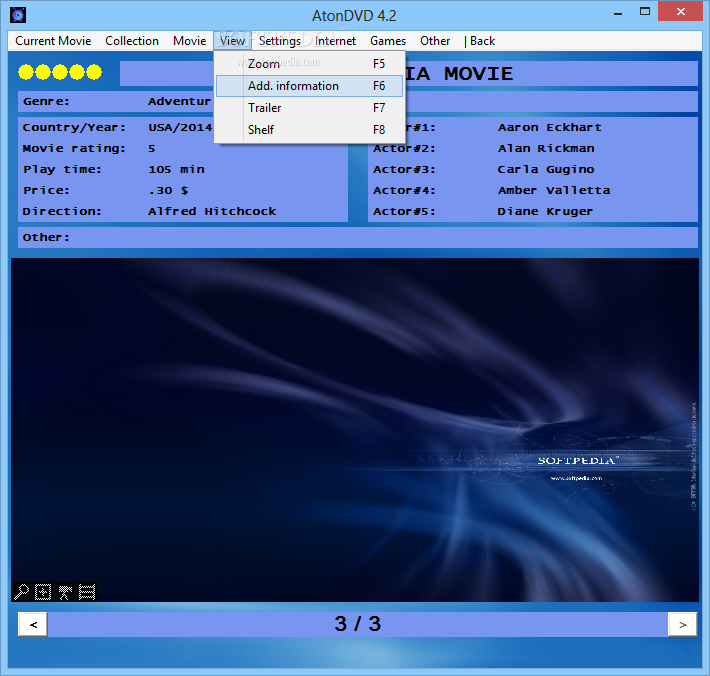The width and height of the screenshot is (710, 676).
Task: Click actor name Diane Kruger
Action: [x=545, y=211]
